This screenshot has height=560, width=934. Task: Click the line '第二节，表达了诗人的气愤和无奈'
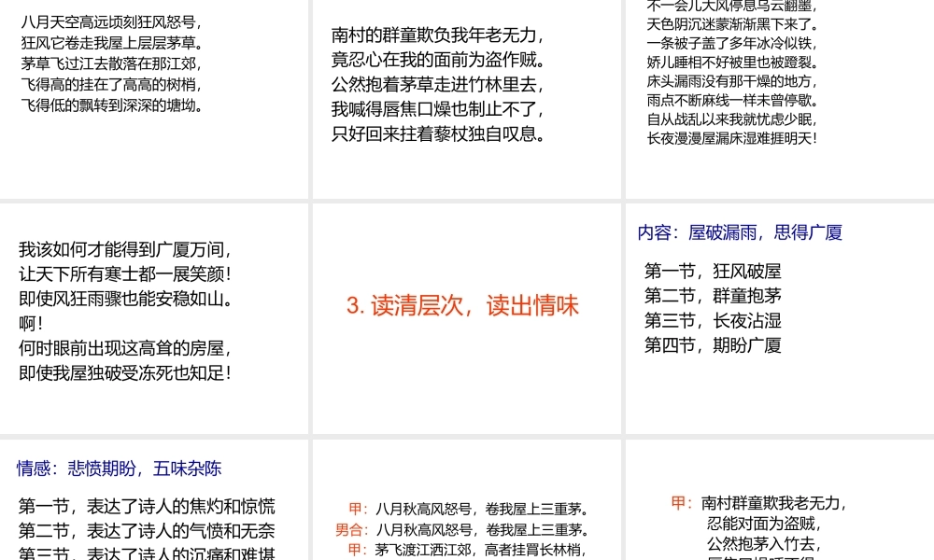click(147, 531)
